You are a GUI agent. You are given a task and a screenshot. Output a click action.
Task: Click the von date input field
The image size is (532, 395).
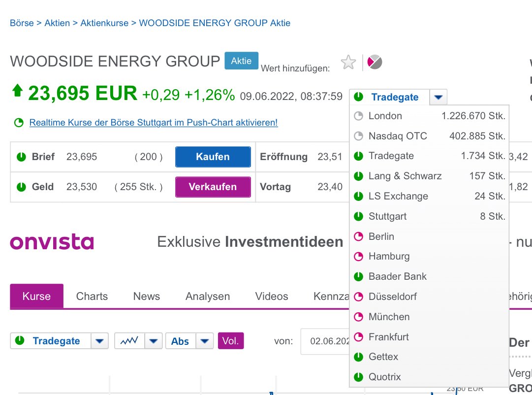point(325,341)
